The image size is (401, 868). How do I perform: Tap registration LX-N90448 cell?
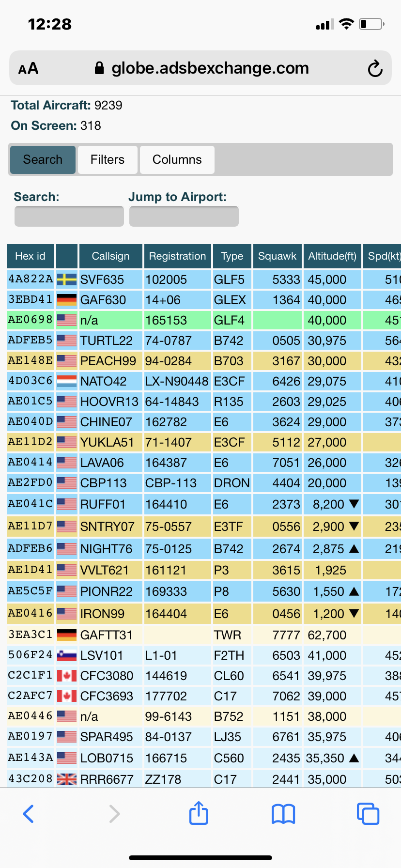coord(178,381)
